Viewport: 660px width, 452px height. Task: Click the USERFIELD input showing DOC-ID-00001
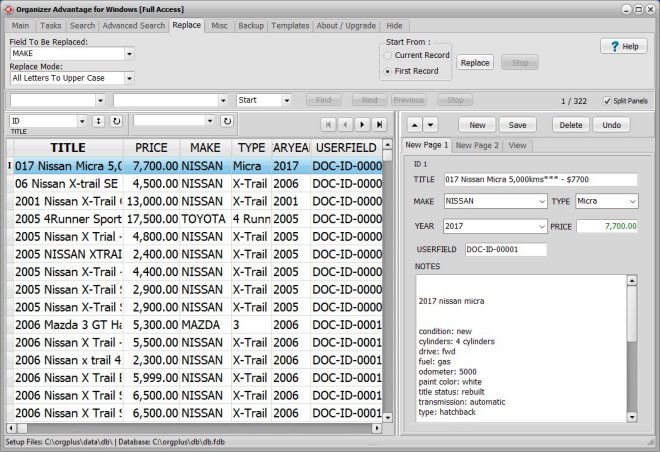(x=506, y=250)
